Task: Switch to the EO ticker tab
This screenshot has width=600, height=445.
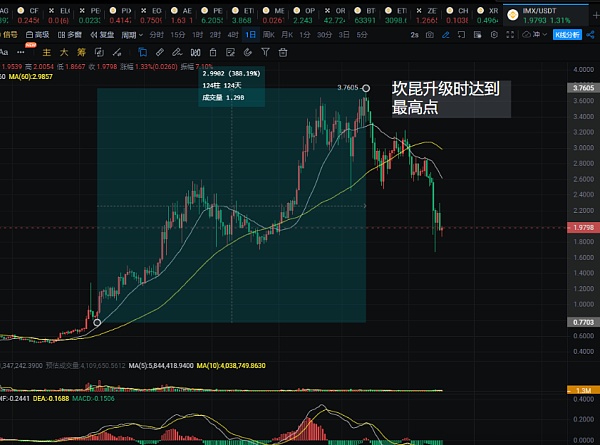Action: 150,15
